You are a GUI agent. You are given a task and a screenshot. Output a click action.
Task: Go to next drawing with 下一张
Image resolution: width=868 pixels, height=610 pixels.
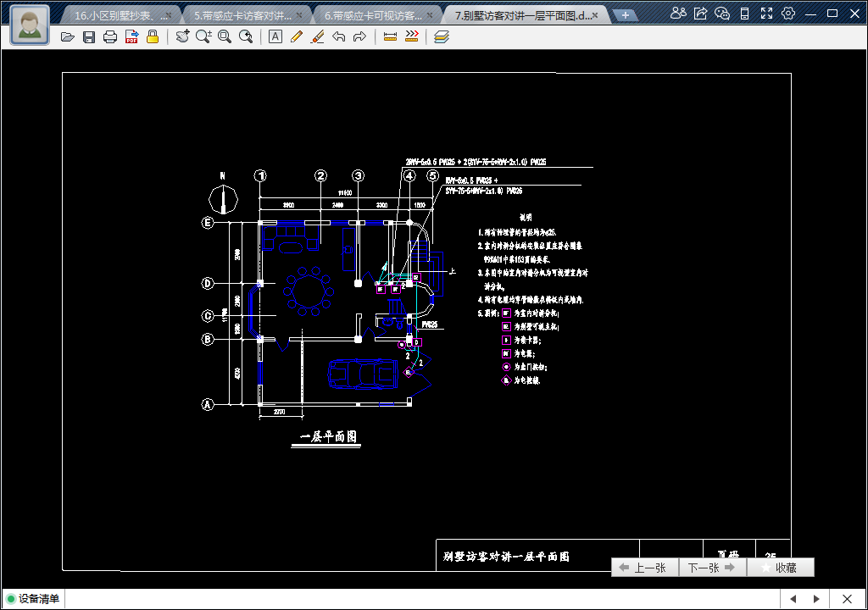pyautogui.click(x=712, y=568)
